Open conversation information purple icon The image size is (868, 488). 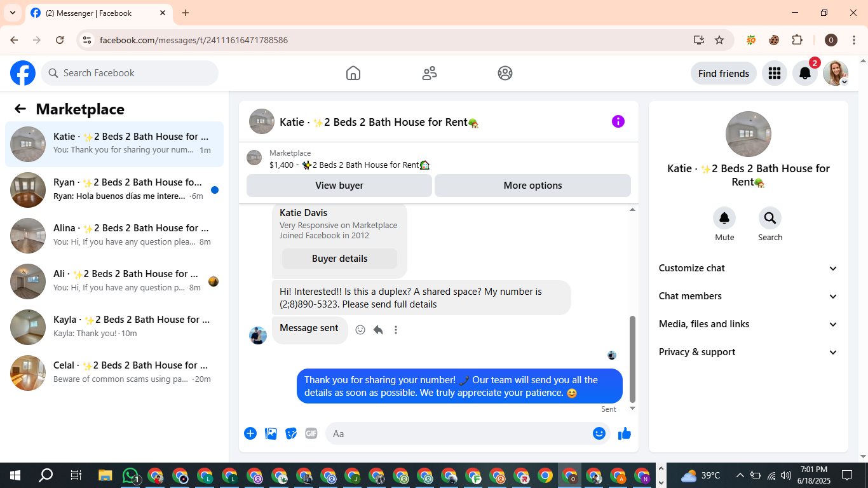pos(618,121)
